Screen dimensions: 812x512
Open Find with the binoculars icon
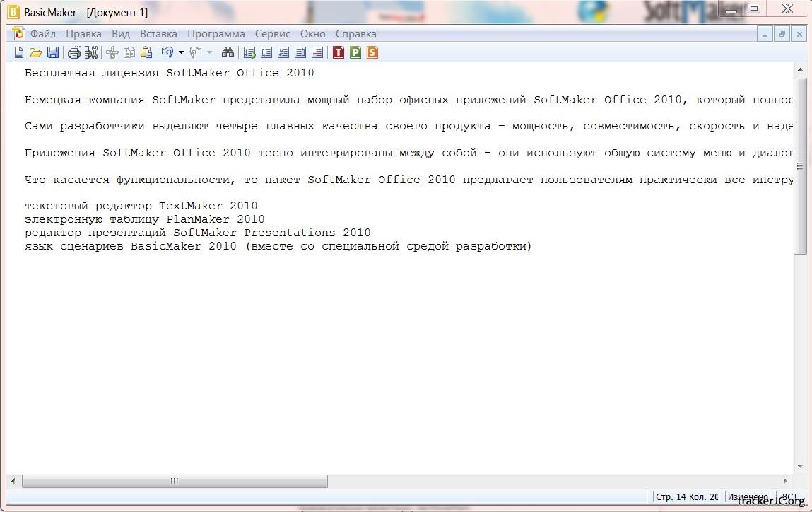(x=228, y=52)
